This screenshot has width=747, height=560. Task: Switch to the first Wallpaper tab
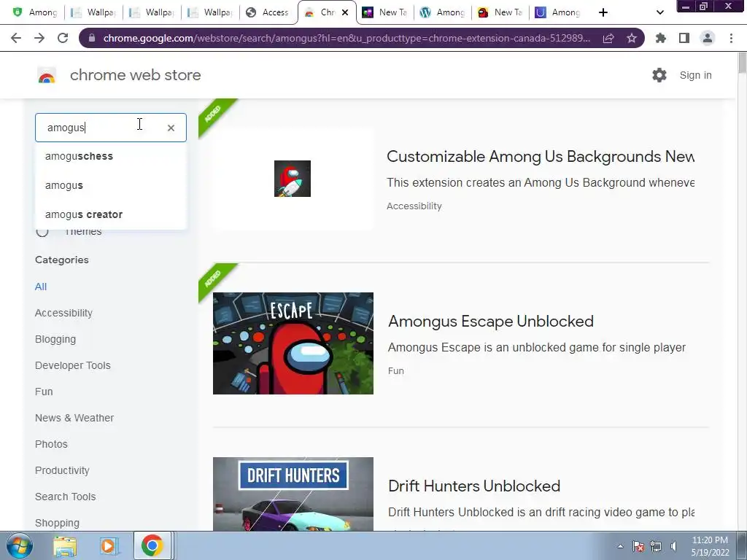point(93,12)
